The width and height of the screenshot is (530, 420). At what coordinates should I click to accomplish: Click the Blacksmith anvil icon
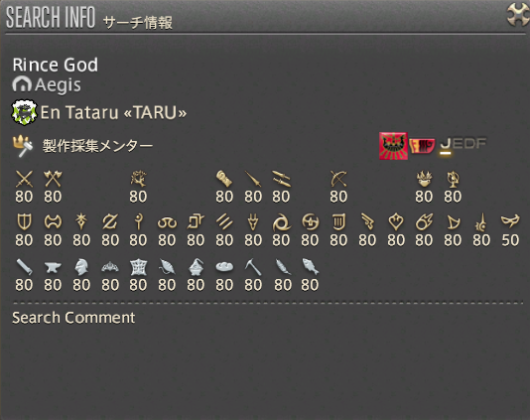coord(53,267)
